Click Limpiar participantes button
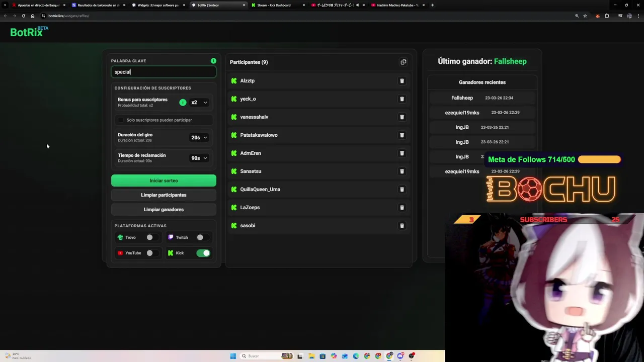The width and height of the screenshot is (644, 362). click(x=164, y=195)
